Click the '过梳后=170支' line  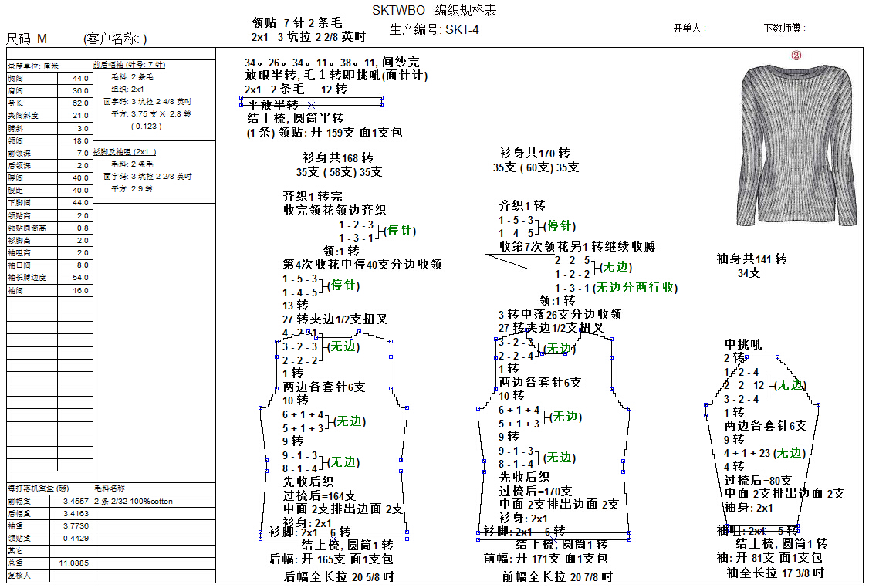click(536, 491)
